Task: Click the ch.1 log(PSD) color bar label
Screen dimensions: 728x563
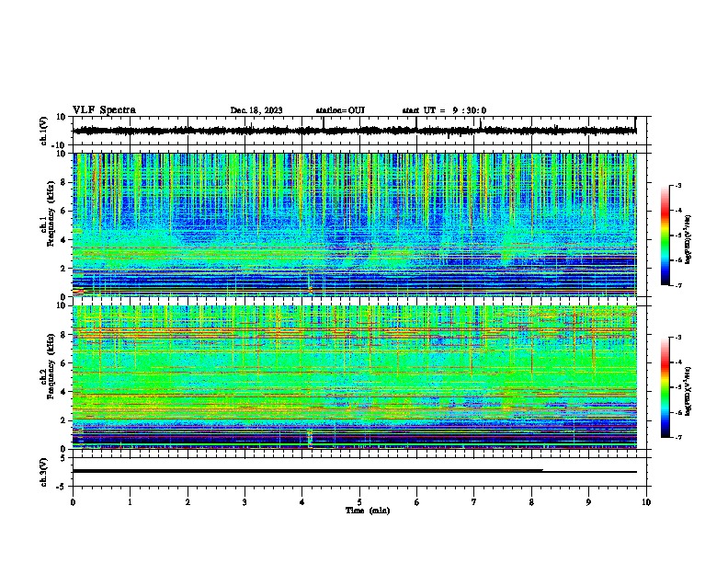Action: (688, 240)
